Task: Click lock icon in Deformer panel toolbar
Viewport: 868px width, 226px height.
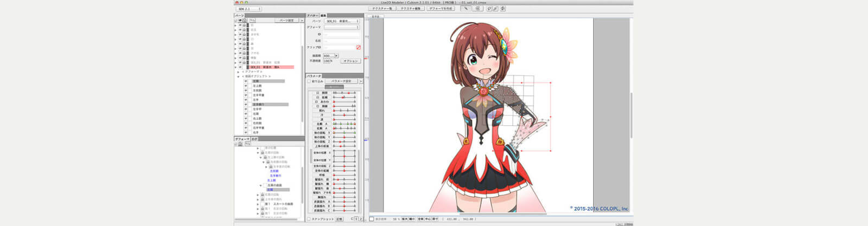Action: coord(240,144)
